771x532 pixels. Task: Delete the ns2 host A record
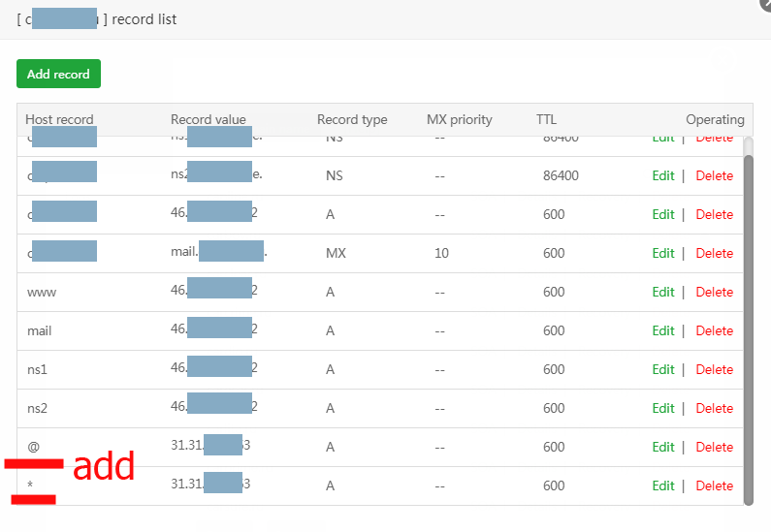tap(714, 408)
